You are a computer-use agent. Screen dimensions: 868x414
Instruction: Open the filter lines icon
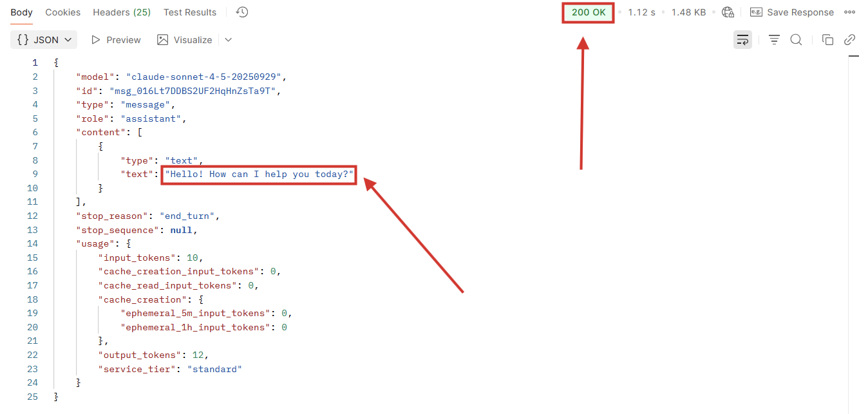tap(774, 39)
